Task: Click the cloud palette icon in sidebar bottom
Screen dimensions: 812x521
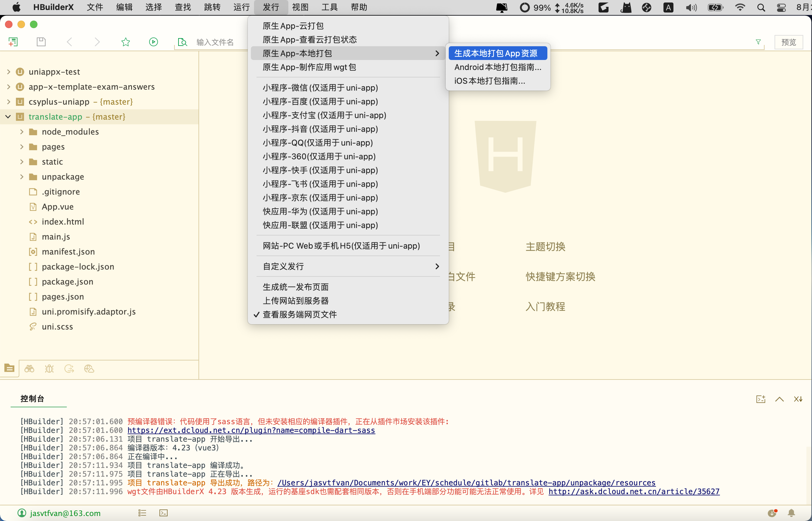Action: coord(89,369)
